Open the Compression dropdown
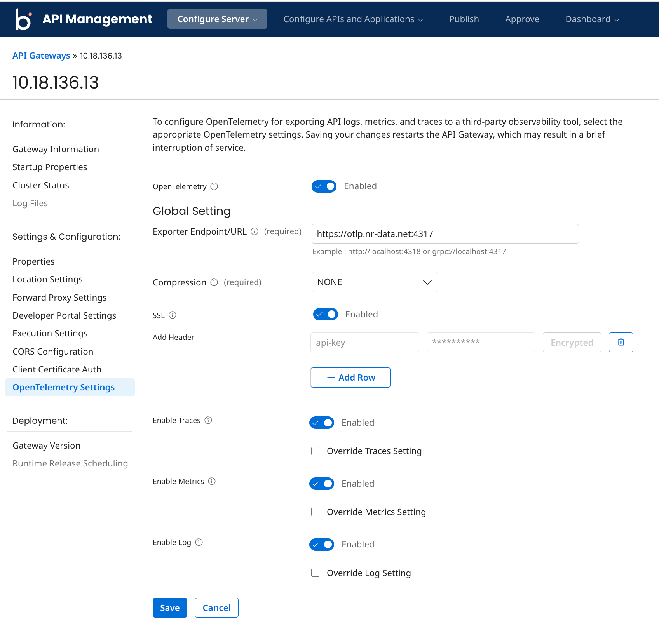The image size is (659, 644). point(374,282)
